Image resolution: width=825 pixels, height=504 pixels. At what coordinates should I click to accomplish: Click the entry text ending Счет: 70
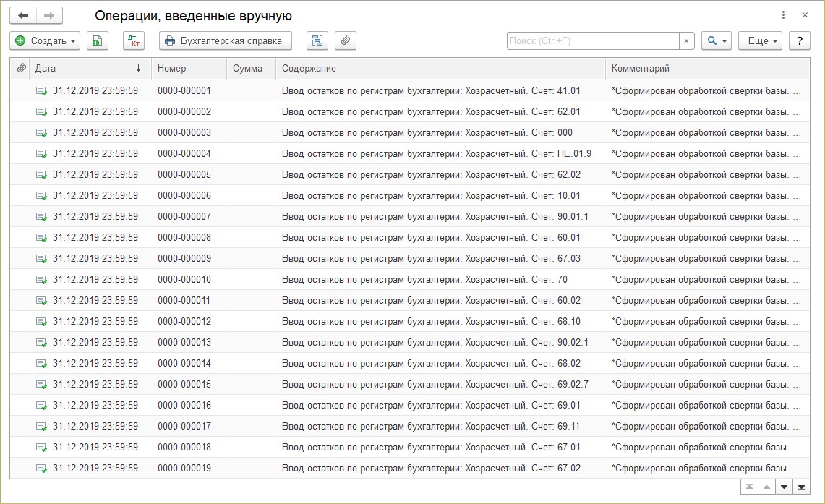click(x=424, y=279)
